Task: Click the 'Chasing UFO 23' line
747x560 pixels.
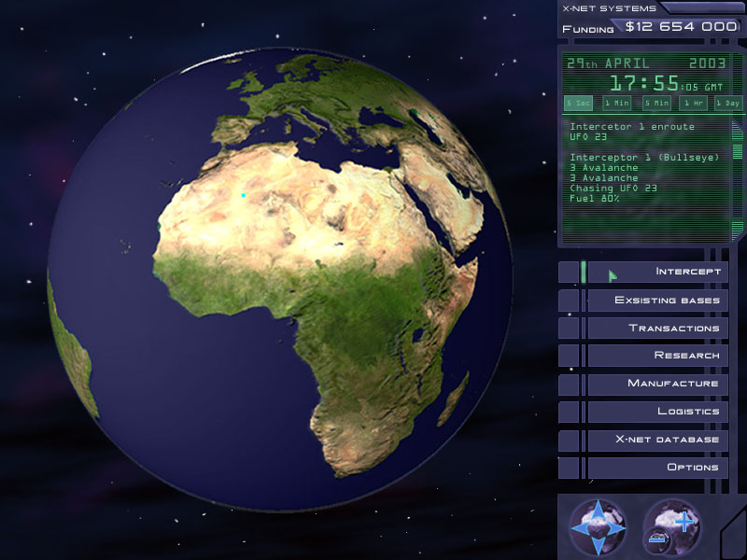Action: [613, 189]
